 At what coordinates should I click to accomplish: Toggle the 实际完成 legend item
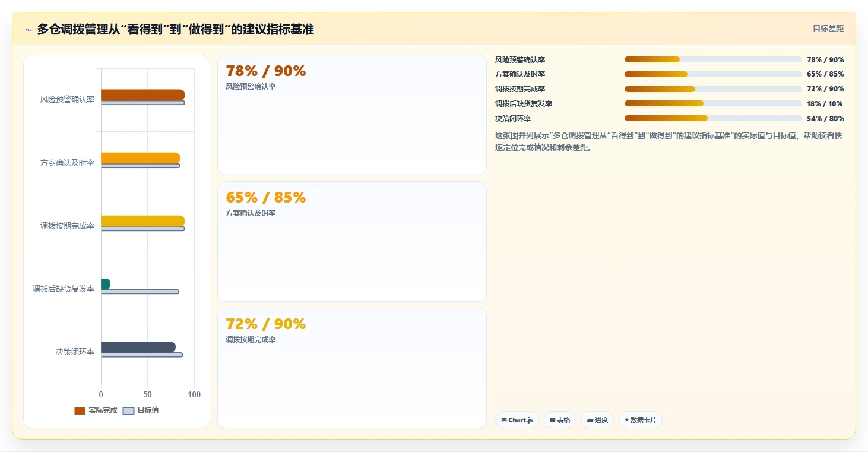tap(96, 410)
